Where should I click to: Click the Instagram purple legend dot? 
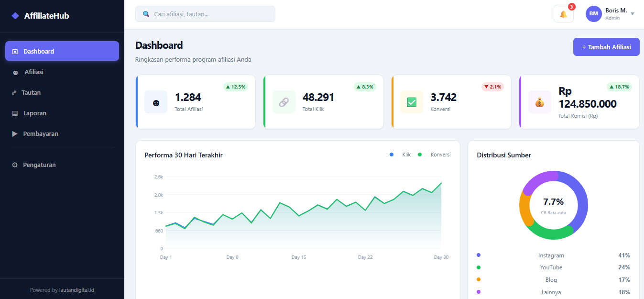point(479,255)
